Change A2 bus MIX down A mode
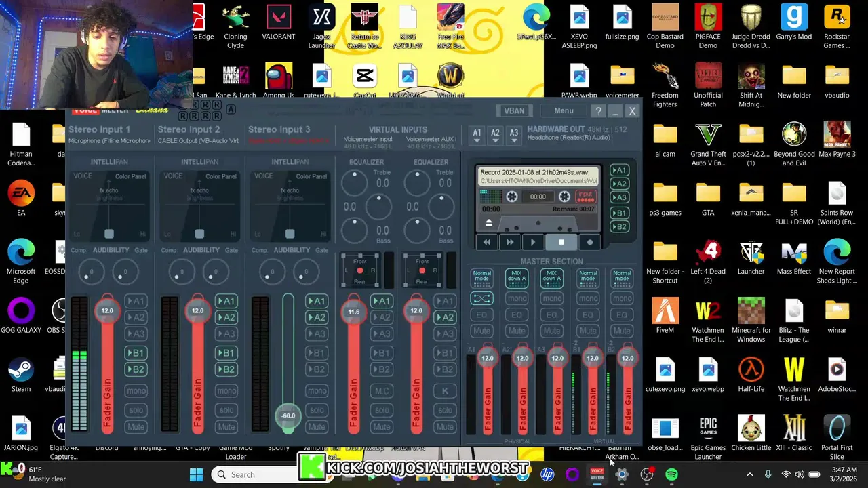868x488 pixels. click(x=517, y=277)
